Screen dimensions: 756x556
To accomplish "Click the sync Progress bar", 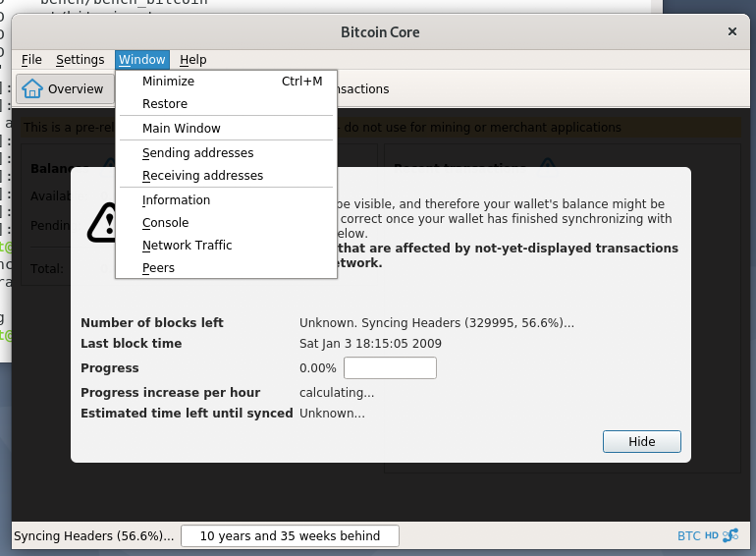I will click(390, 368).
